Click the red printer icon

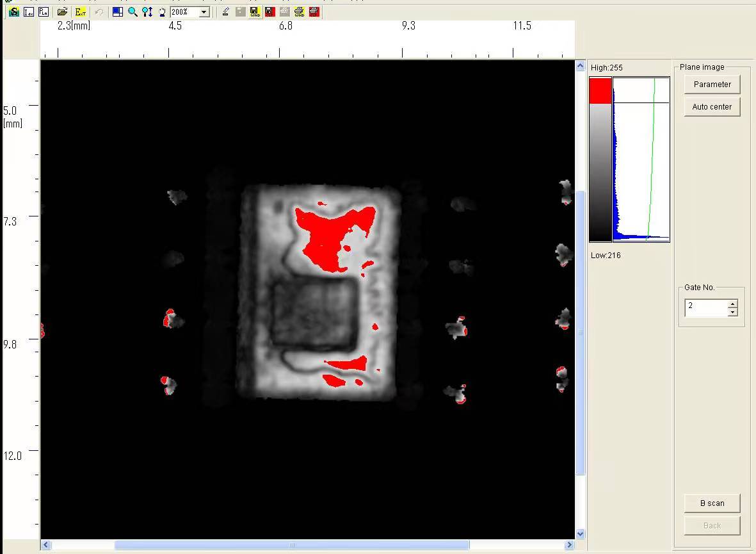[x=314, y=12]
